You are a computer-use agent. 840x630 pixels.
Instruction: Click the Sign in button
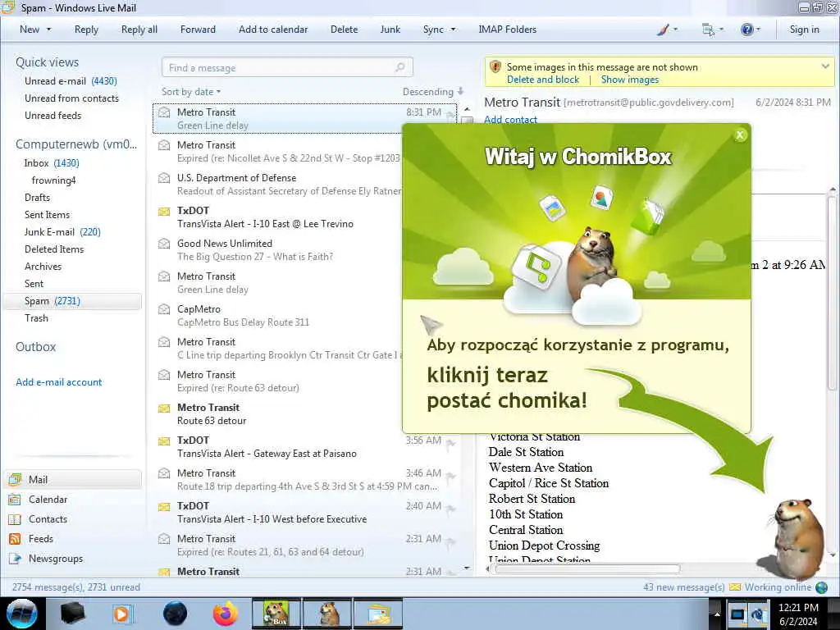coord(804,30)
